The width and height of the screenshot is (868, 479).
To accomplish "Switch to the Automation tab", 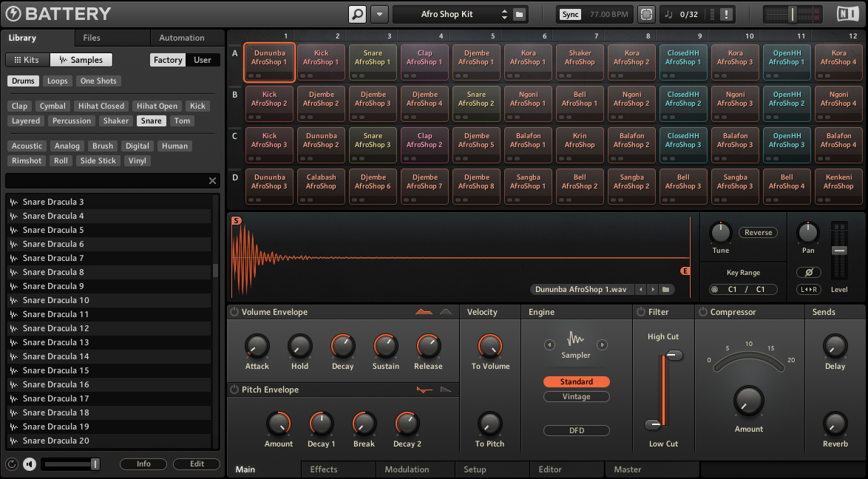I will [182, 38].
